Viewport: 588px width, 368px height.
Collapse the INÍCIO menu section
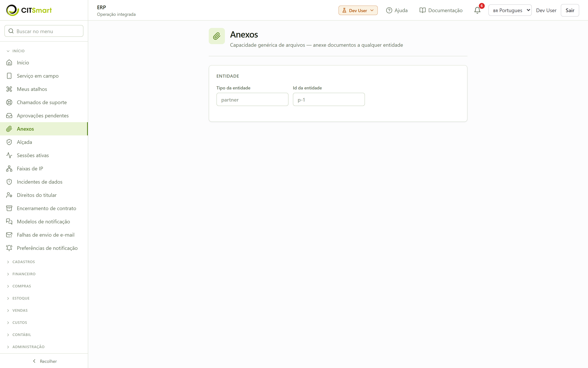pyautogui.click(x=16, y=51)
